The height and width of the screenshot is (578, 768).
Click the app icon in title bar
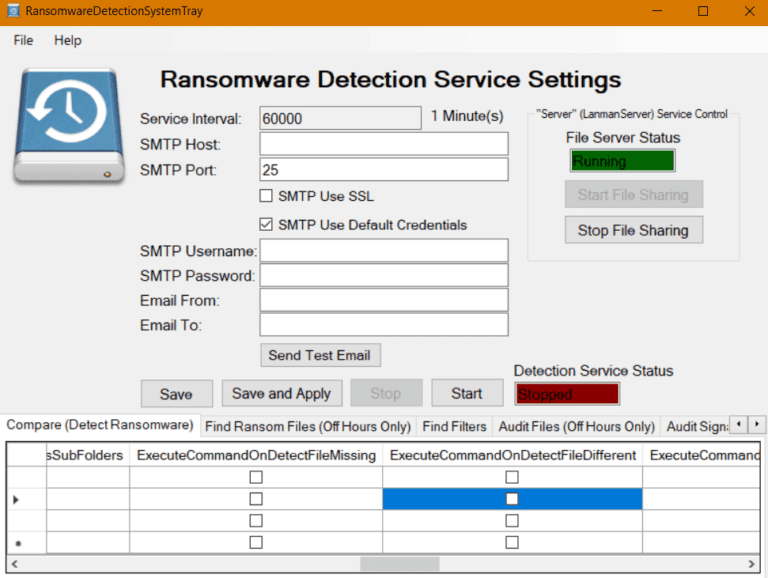coord(13,10)
